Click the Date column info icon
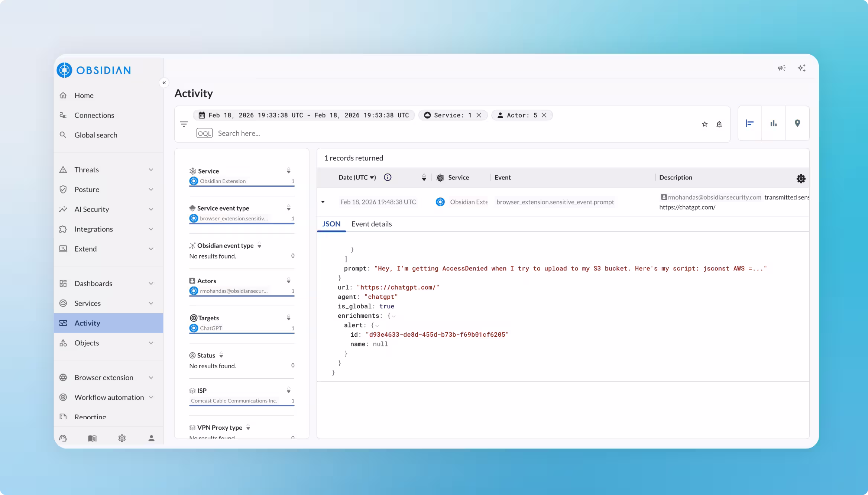 tap(388, 177)
